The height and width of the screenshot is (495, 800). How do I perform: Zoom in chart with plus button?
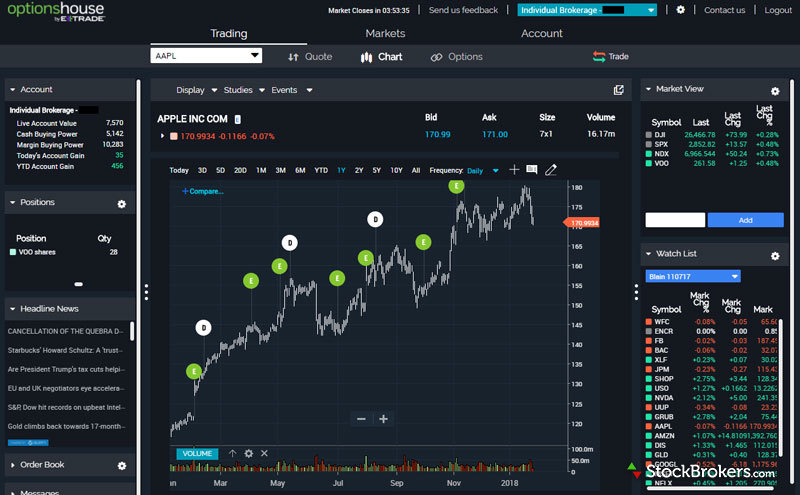(383, 419)
